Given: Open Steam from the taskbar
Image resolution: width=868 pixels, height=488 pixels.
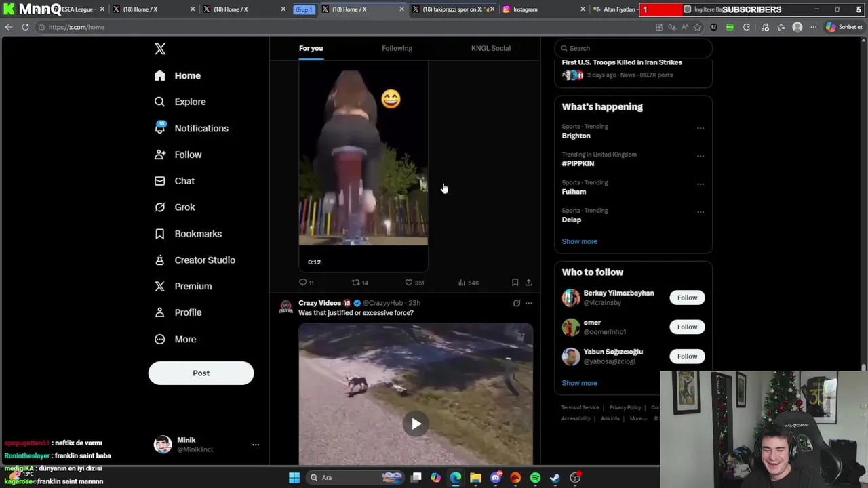Looking at the screenshot, I should pyautogui.click(x=555, y=478).
